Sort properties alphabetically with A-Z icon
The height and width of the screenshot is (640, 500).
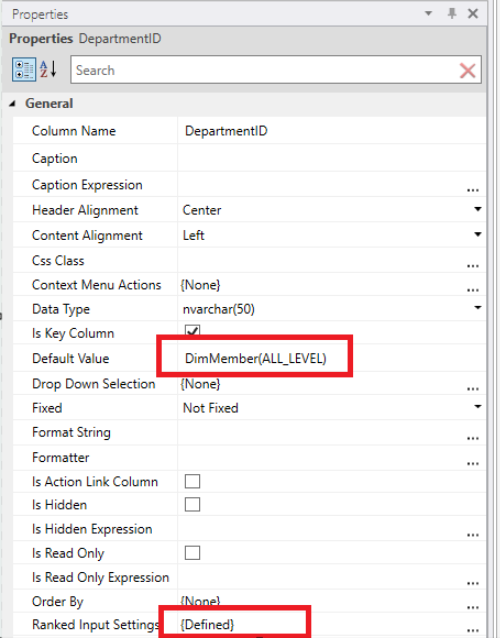click(48, 69)
